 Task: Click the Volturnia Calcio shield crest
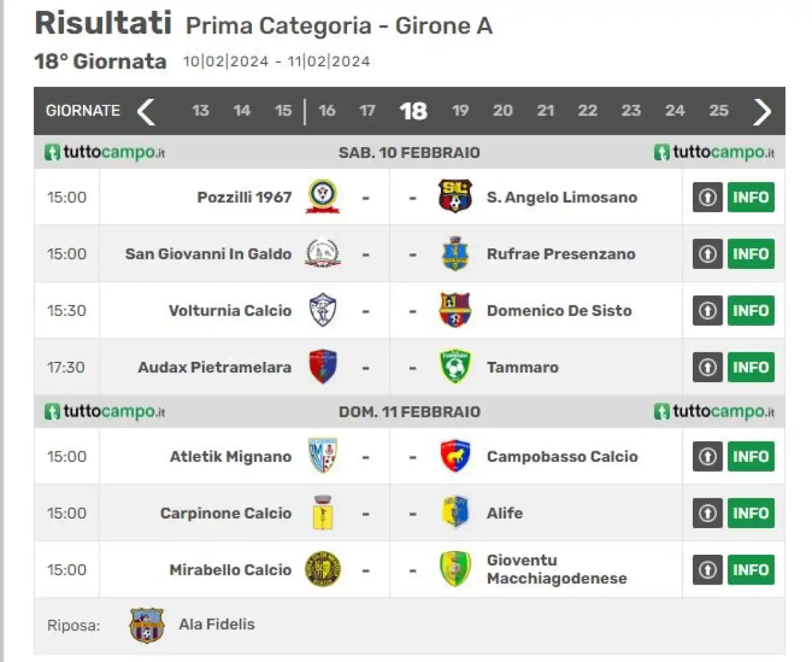tap(323, 310)
